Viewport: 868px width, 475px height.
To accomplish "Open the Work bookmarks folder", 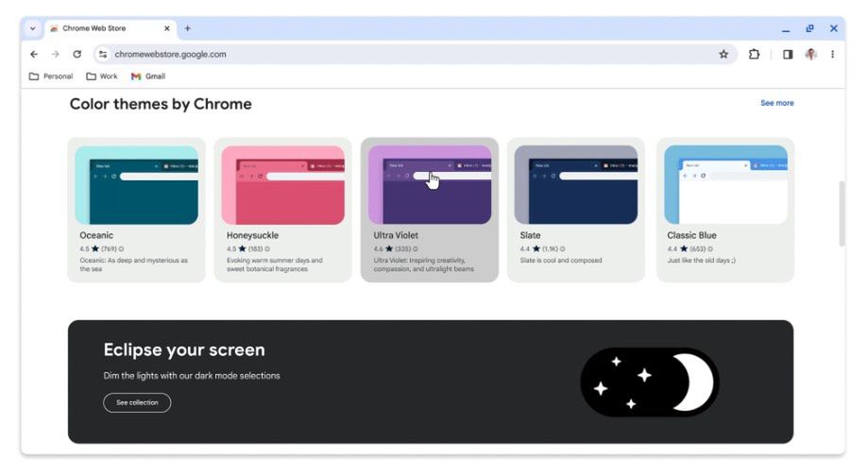I will pos(102,76).
